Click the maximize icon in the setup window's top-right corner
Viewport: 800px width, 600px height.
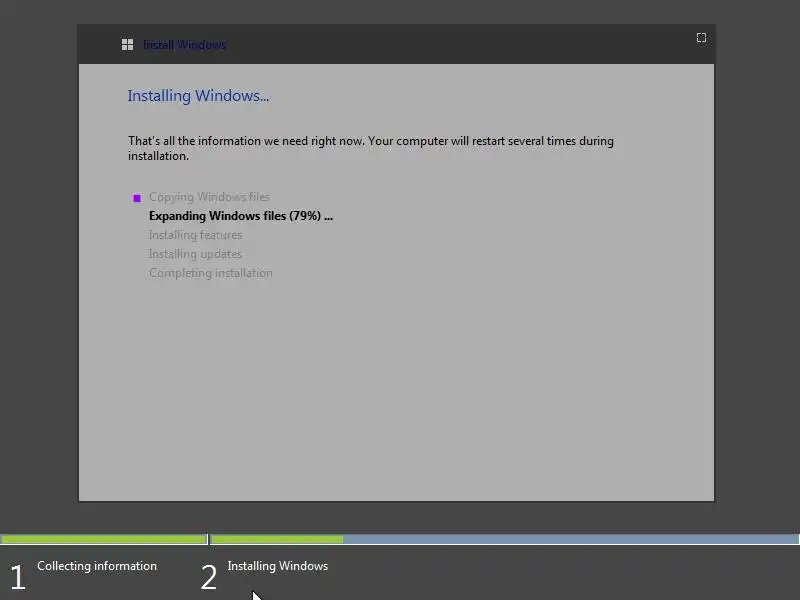point(702,38)
